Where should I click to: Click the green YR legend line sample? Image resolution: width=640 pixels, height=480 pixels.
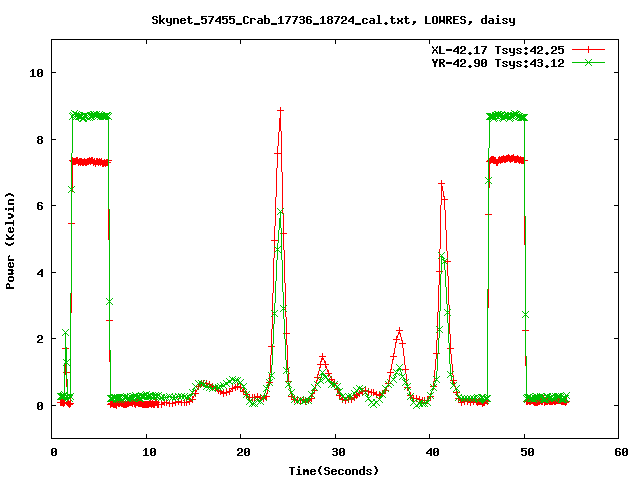click(588, 62)
